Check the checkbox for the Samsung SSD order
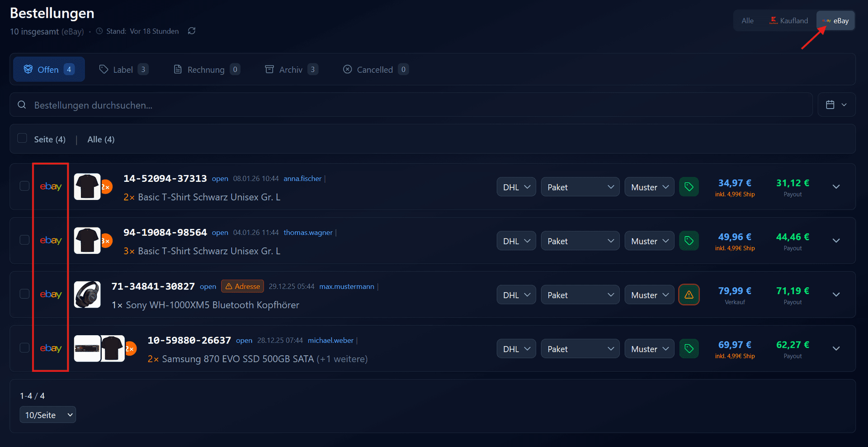Viewport: 868px width, 447px height. 24,348
